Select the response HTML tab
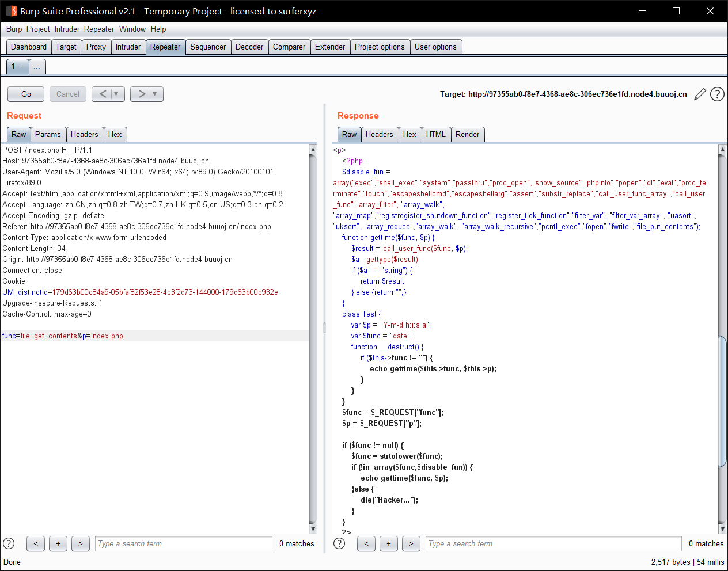 click(x=436, y=134)
